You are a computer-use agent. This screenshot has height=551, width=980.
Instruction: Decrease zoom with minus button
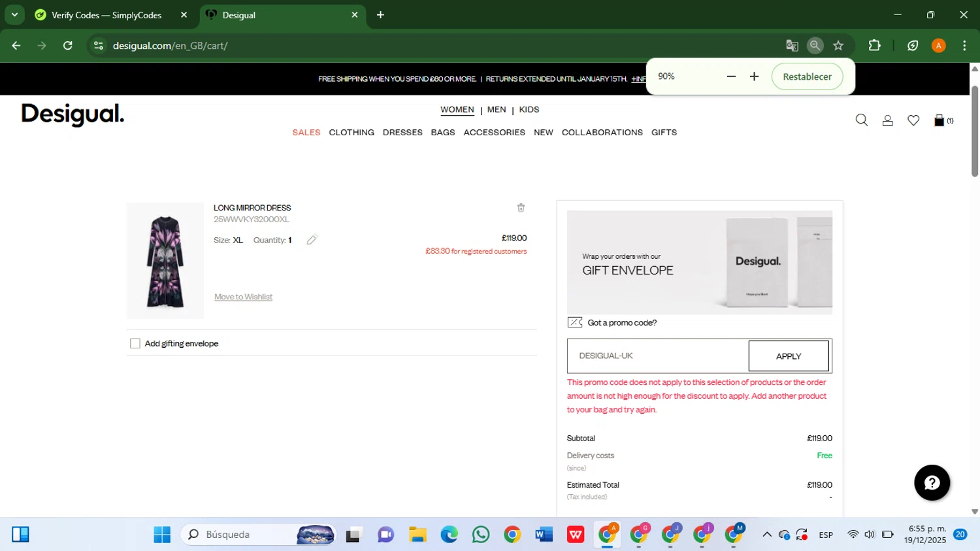coord(731,76)
